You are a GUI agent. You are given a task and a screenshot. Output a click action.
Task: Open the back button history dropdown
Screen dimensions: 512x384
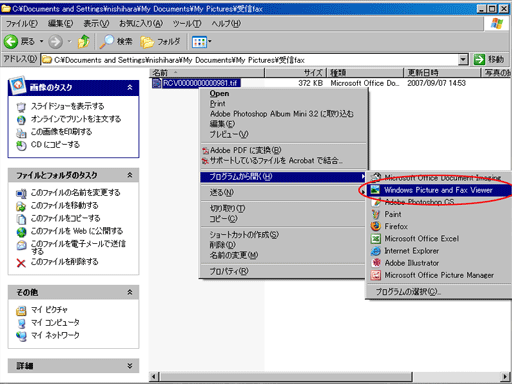point(42,42)
